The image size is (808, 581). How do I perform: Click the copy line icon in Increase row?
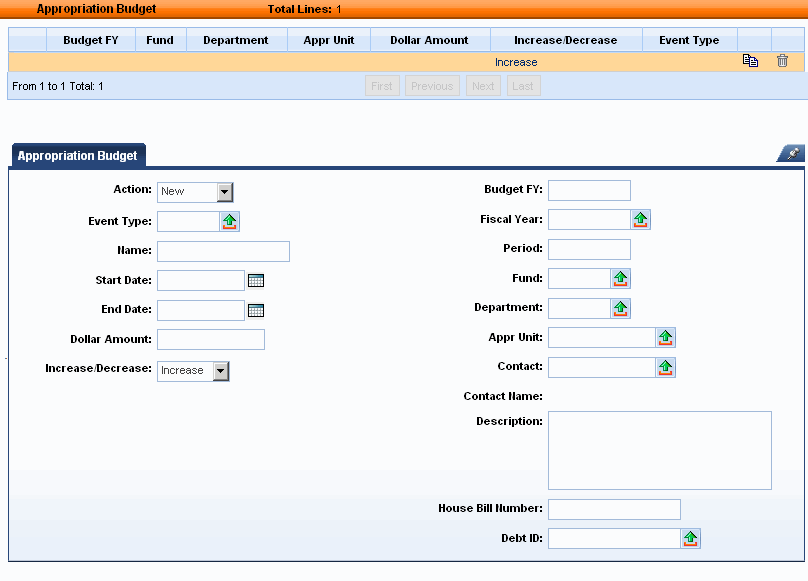tap(750, 61)
